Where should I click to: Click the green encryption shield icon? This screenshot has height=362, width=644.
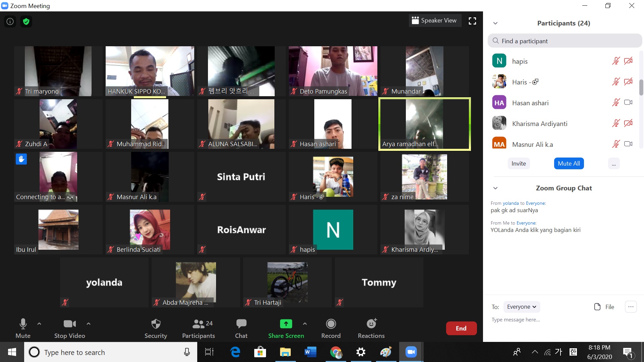[26, 21]
